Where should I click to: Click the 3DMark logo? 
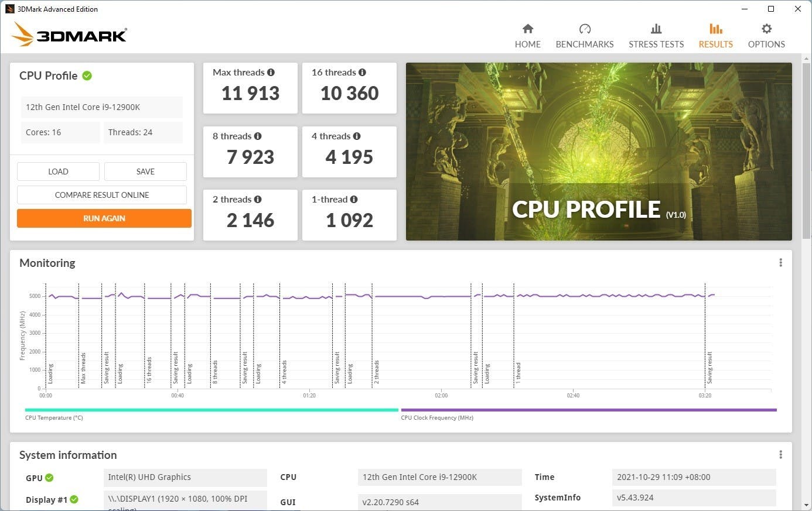tap(69, 35)
